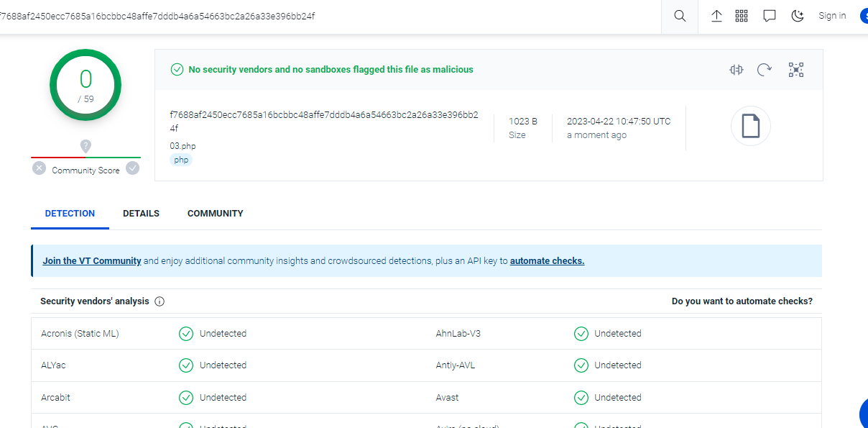Click the 0/59 detection score circle
868x428 pixels.
(x=86, y=85)
